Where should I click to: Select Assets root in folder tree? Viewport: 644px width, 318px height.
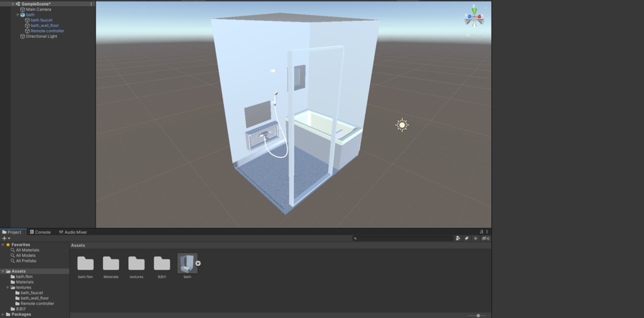pyautogui.click(x=18, y=271)
